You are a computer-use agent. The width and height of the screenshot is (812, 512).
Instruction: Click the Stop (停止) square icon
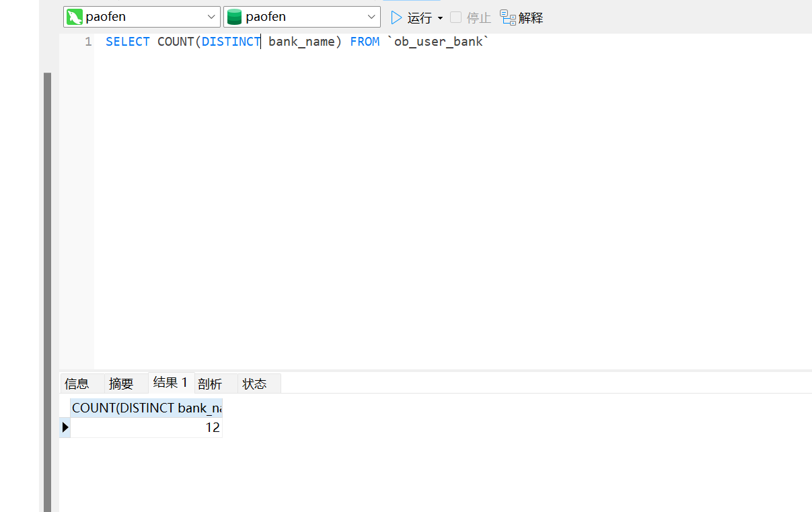[x=455, y=17]
